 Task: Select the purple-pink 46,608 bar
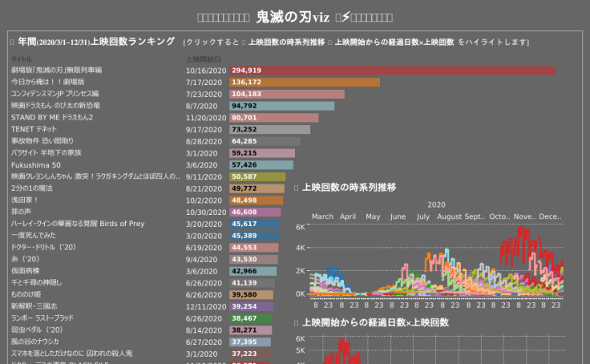[x=255, y=212]
